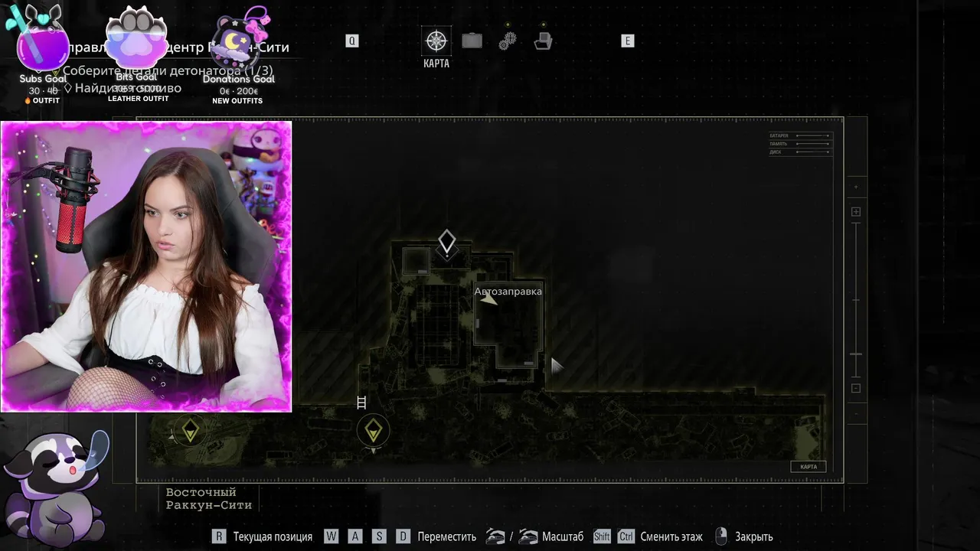Click the Ctrl key prompt
980x551 pixels.
626,536
